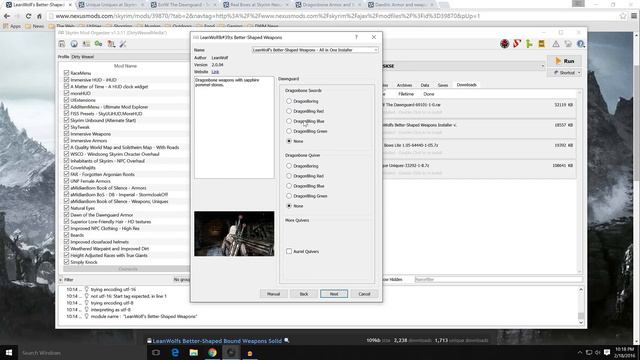Go back in Chrome browser
This screenshot has width=640, height=360.
point(7,16)
